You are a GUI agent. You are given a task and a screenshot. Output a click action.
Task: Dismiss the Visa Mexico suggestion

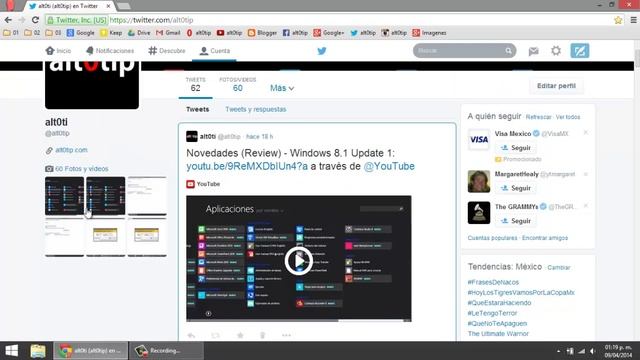[586, 133]
